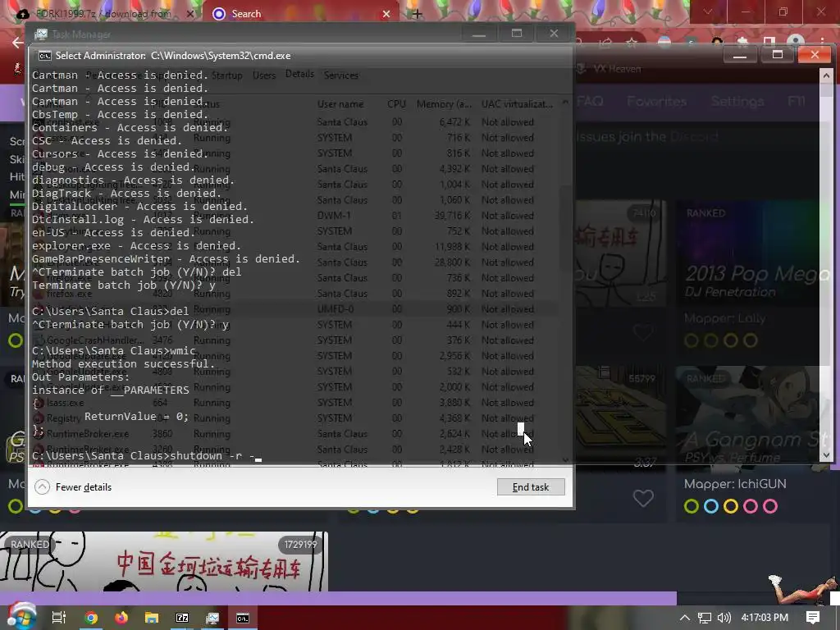Open the FAQ page link

click(x=590, y=101)
